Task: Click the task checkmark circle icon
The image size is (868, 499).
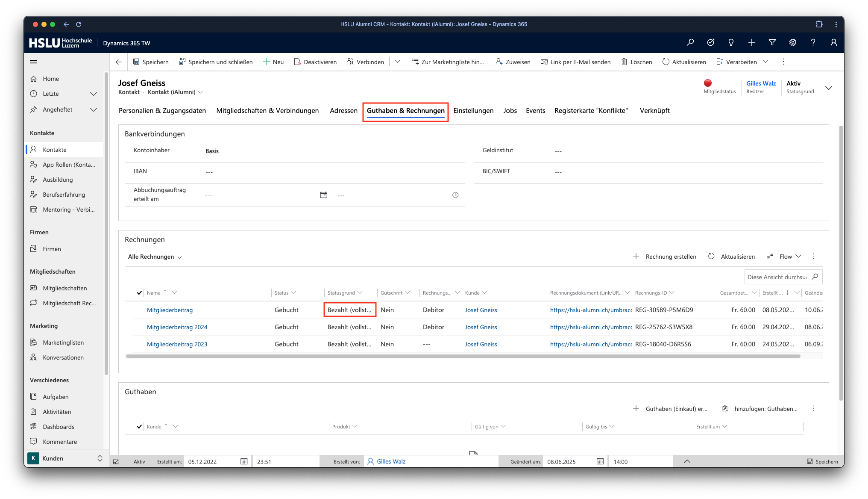Action: pos(710,42)
